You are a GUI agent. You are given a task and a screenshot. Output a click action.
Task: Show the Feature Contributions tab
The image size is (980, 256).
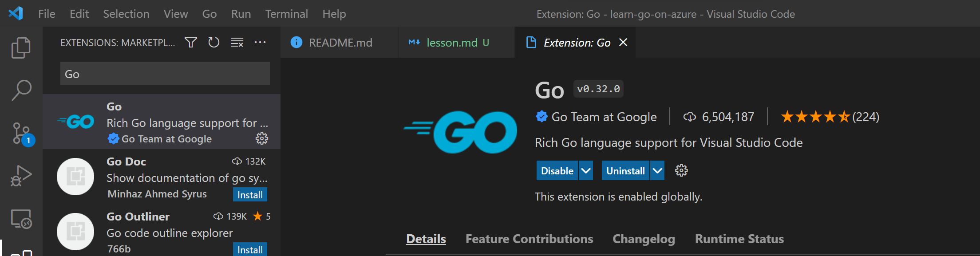529,239
